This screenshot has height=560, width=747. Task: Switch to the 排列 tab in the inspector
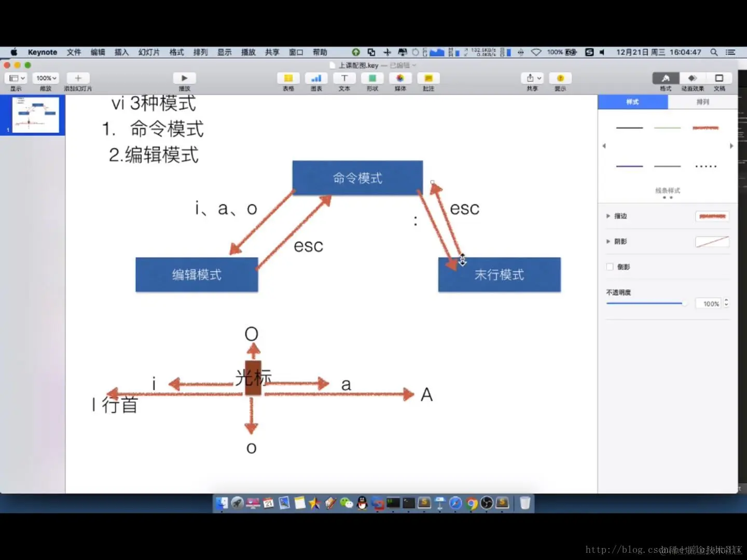(x=702, y=102)
